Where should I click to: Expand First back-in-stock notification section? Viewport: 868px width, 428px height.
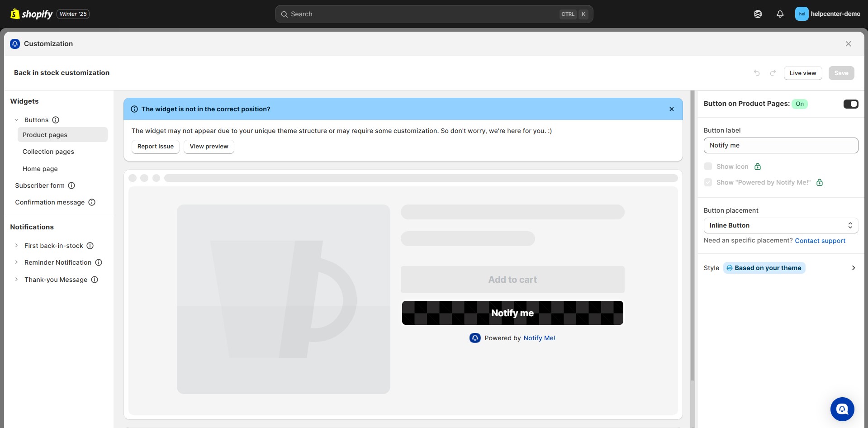pos(17,246)
